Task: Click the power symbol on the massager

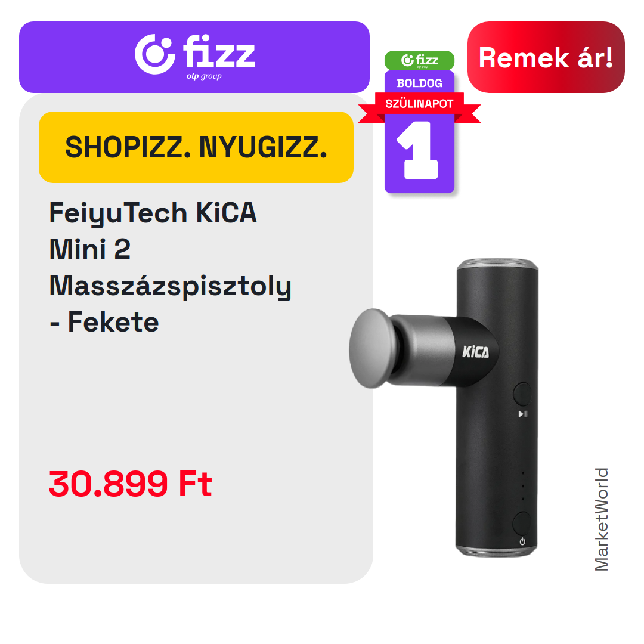Action: pos(522,541)
